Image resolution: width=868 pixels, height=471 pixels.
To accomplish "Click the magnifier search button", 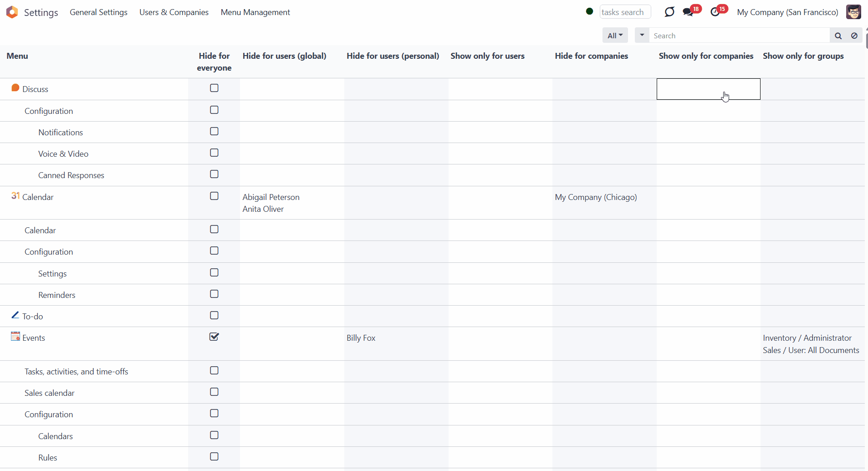I will click(x=838, y=36).
